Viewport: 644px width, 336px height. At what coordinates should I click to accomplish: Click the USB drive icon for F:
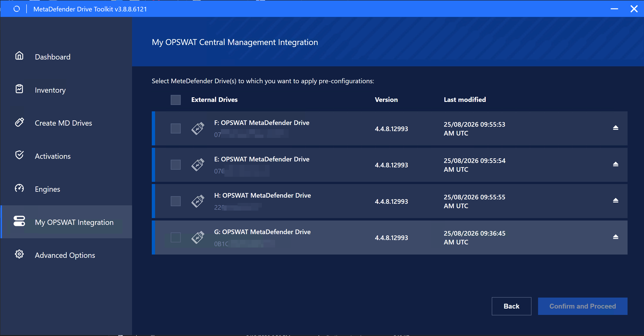[x=198, y=128]
